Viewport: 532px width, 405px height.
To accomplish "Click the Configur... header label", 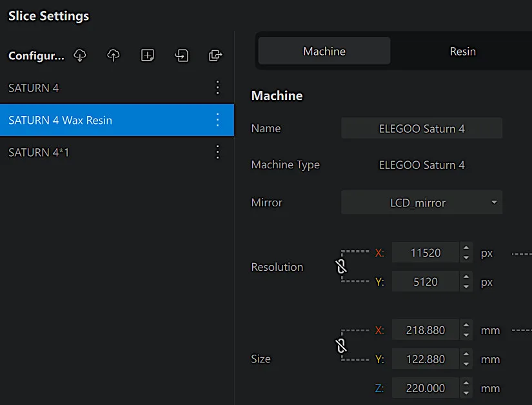I will click(x=36, y=55).
